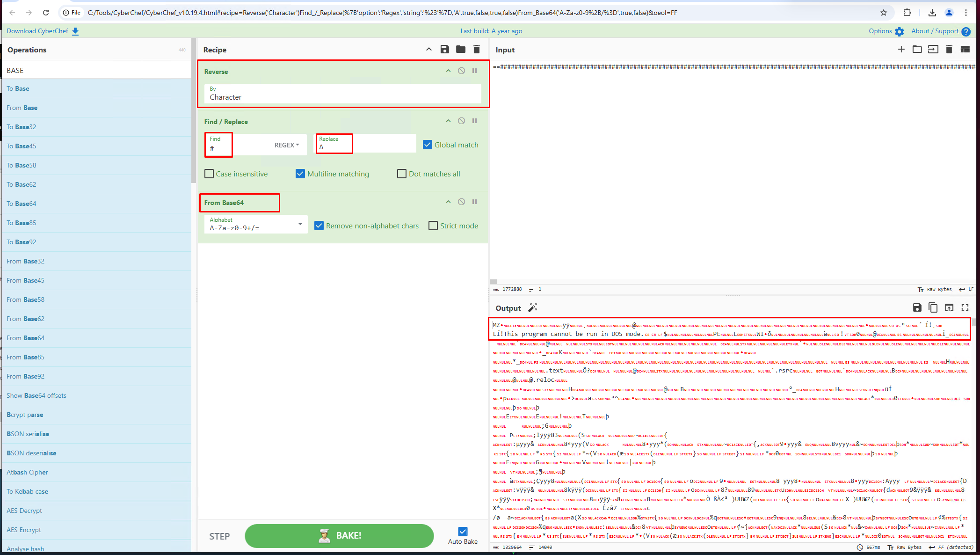Open the Base64 Alphabet dropdown
This screenshot has height=555, width=980.
point(256,225)
